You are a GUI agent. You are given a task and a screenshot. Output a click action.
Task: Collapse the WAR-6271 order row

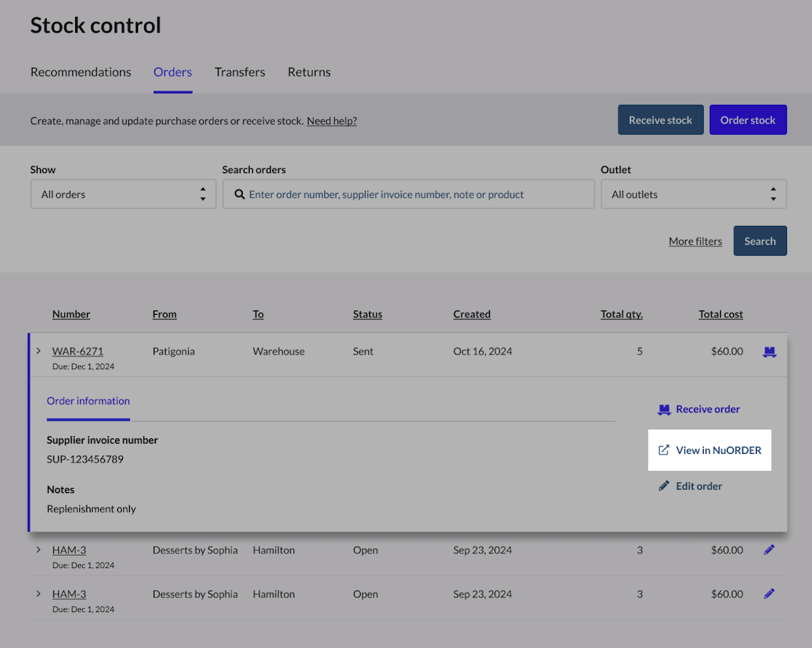tap(39, 351)
